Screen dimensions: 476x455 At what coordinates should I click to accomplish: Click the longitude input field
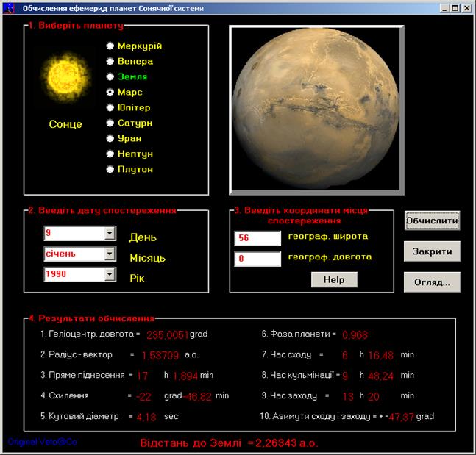pyautogui.click(x=257, y=259)
